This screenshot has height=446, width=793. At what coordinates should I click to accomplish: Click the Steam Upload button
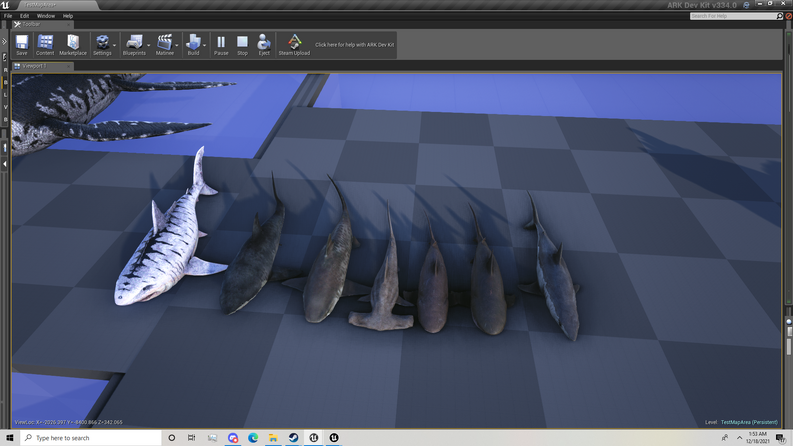(294, 44)
